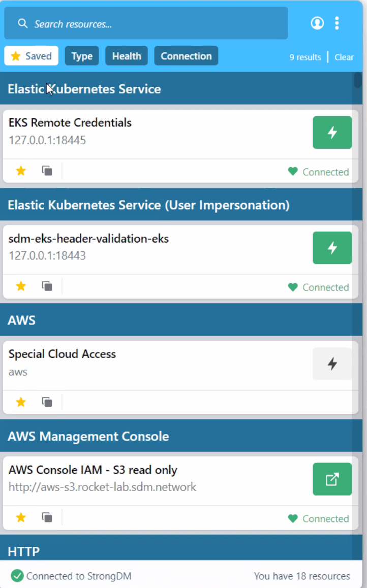Viewport: 367px width, 588px height.
Task: Copy Special Cloud Access details
Action: click(47, 402)
